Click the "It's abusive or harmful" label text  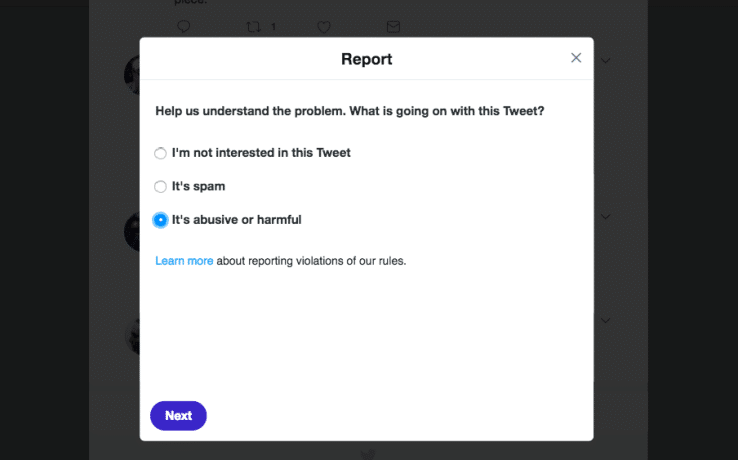[x=236, y=219]
